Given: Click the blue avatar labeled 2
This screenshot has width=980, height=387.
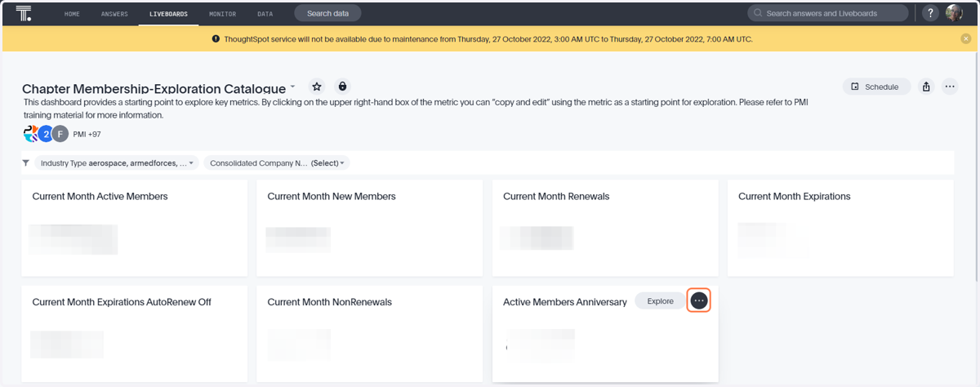Looking at the screenshot, I should tap(46, 134).
